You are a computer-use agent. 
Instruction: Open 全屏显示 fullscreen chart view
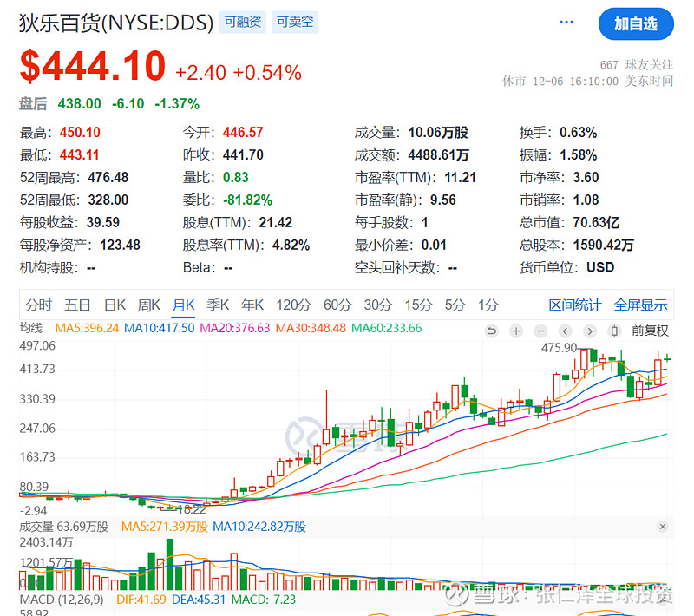click(640, 305)
